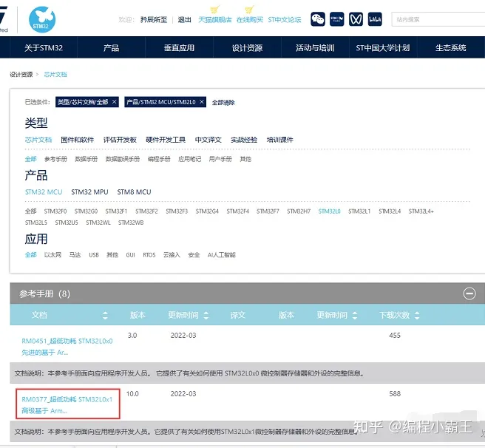485x448 pixels.
Task: Filter documents by 应用笔记
Action: click(x=189, y=159)
